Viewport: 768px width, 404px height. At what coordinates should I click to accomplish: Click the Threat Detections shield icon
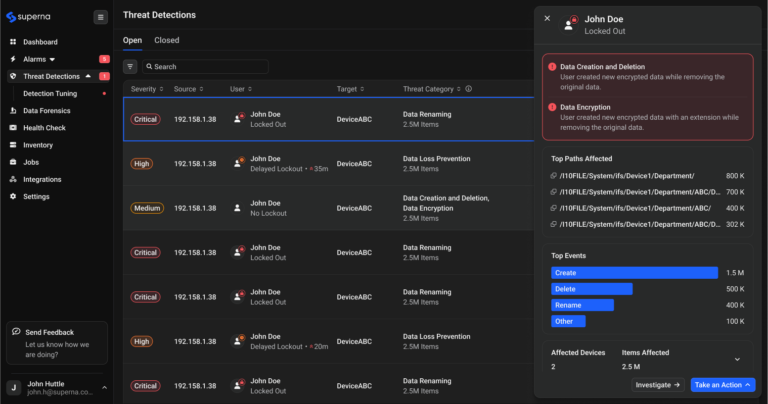(x=13, y=76)
